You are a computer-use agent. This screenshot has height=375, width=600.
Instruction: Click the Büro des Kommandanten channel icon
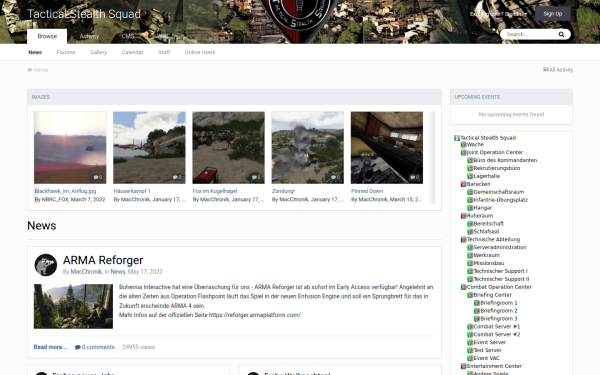[470, 160]
